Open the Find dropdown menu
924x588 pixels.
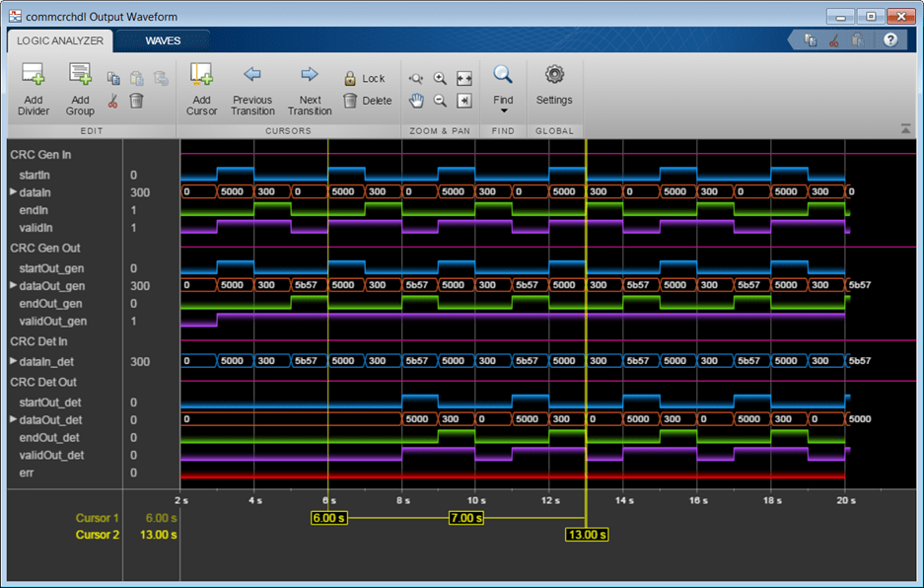(x=503, y=110)
